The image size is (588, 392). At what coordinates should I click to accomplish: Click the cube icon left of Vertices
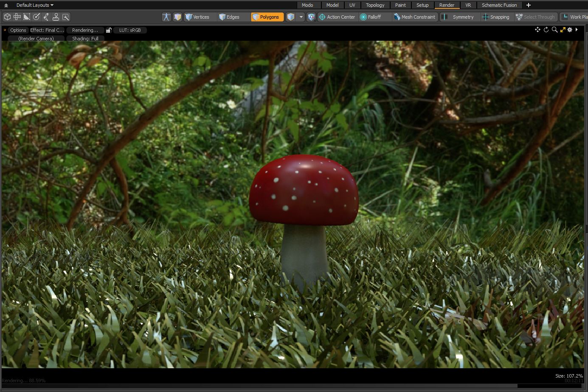coord(177,17)
